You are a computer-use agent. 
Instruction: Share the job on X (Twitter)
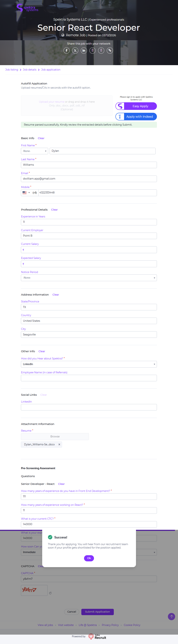(75, 51)
